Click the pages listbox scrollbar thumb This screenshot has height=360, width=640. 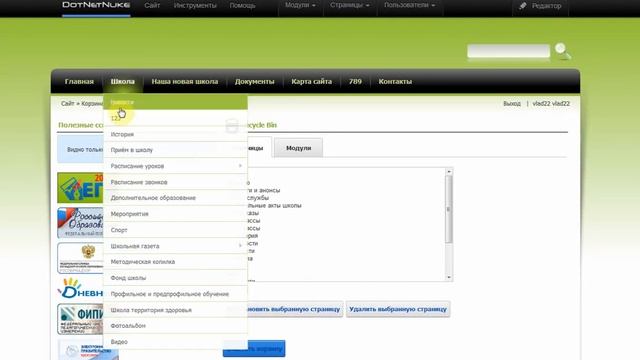449,209
